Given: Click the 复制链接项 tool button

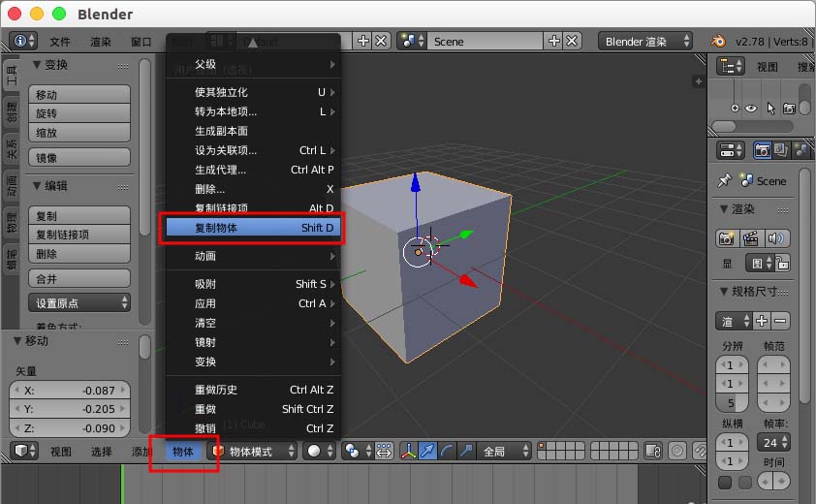Looking at the screenshot, I should pos(79,235).
